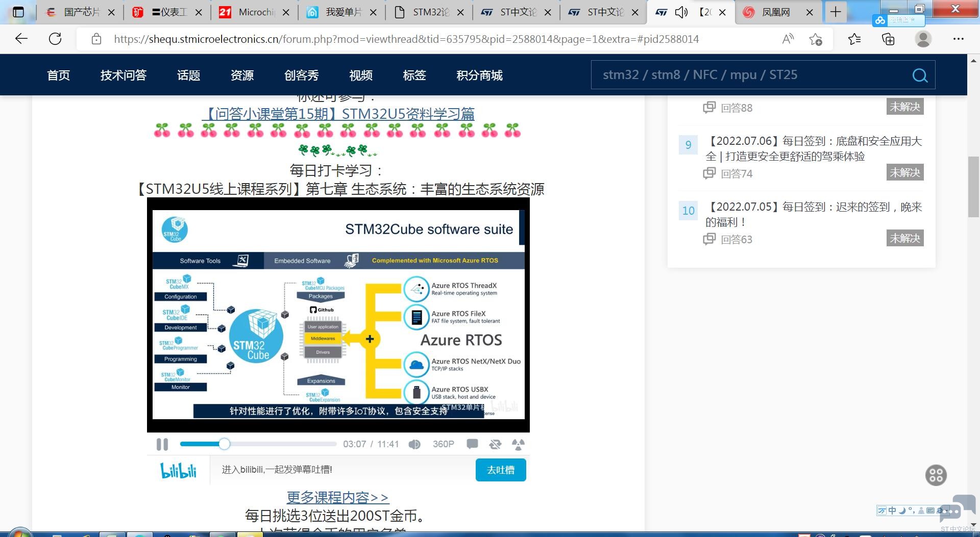Seek using the video progress slider handle
The height and width of the screenshot is (537, 980).
pyautogui.click(x=224, y=444)
